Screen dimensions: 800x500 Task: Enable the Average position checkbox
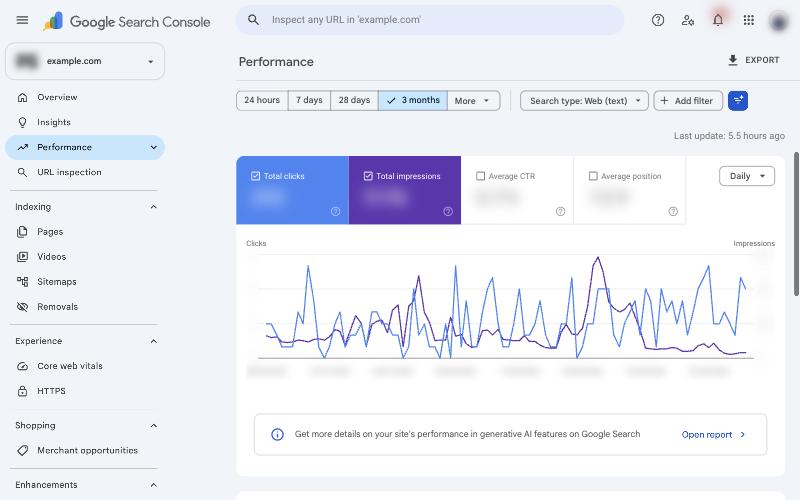point(593,176)
